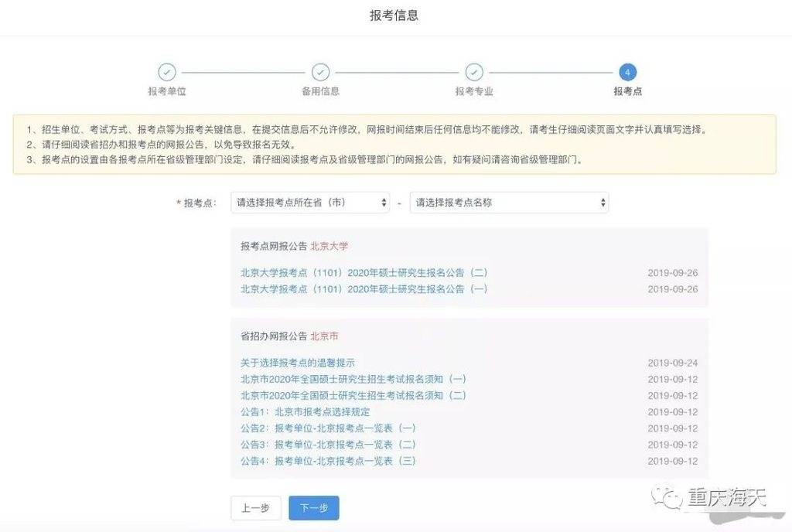Click the 备用信息 step checkmark icon

[319, 70]
